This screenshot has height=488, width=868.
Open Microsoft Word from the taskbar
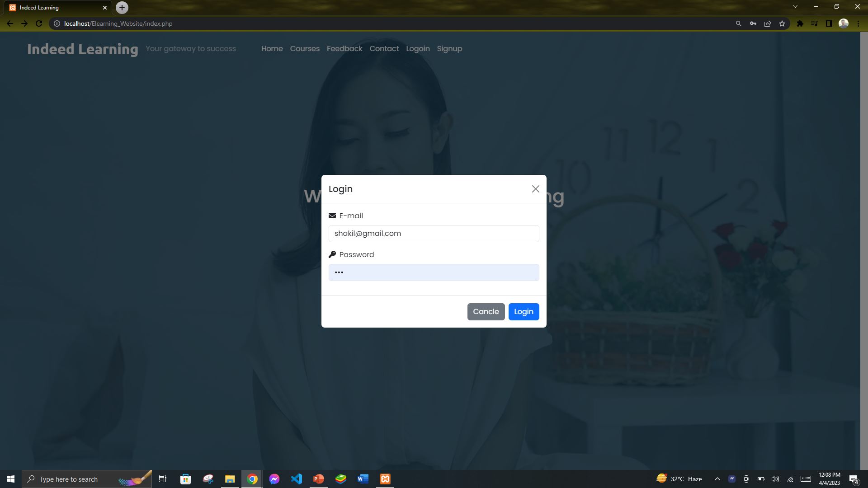pos(363,479)
